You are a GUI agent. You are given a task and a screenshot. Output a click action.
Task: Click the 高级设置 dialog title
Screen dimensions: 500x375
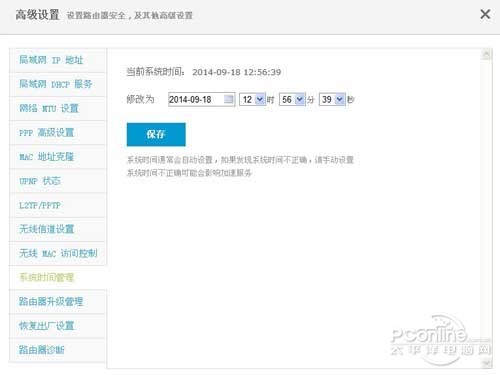(37, 15)
